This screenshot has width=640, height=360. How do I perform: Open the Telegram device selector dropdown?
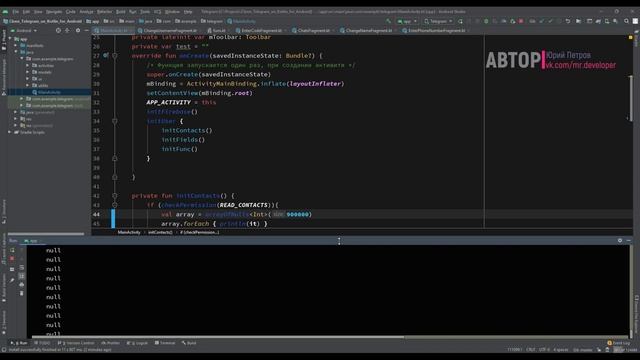tap(438, 21)
